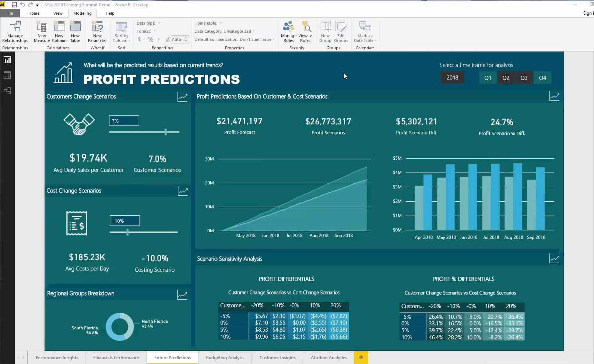The width and height of the screenshot is (594, 364).
Task: Toggle the Q2 quarter slicer
Action: pyautogui.click(x=506, y=78)
